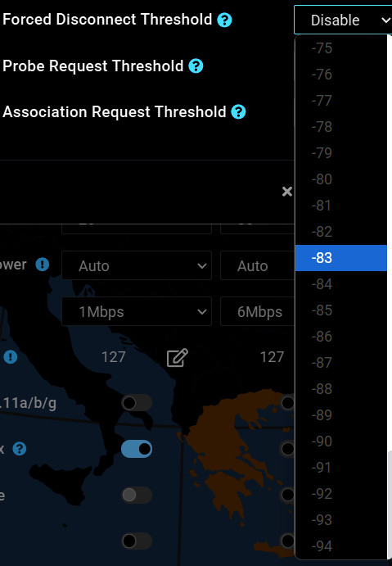Select -83 from the dropdown list
Image resolution: width=392 pixels, height=566 pixels.
tap(340, 258)
